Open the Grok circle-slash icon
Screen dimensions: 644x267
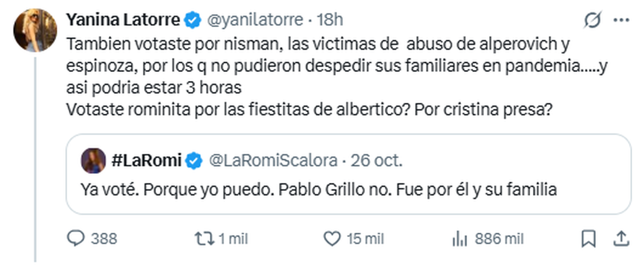click(593, 21)
